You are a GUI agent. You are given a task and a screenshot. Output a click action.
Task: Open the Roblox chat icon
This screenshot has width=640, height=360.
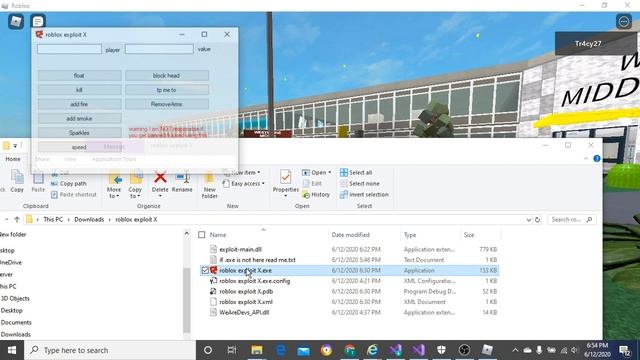38,21
